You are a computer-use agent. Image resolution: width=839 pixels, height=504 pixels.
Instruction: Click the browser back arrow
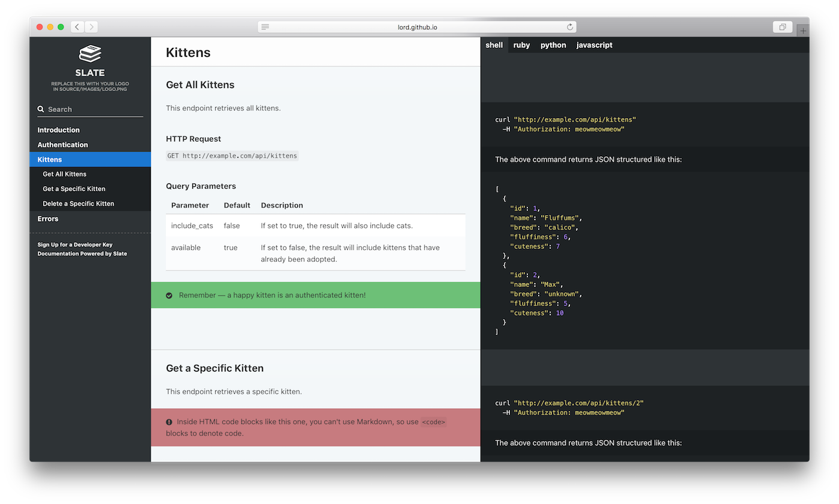coord(77,26)
